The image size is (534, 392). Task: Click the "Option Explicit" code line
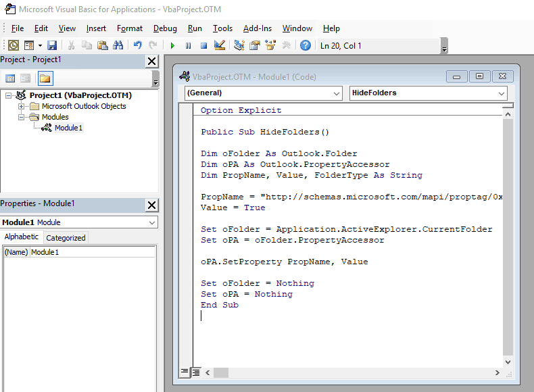(241, 110)
